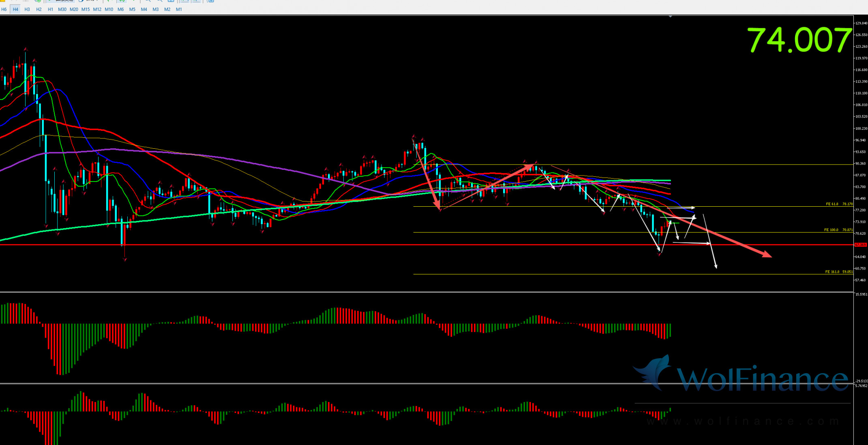Click the red price tag on scale
Viewport: 868px width, 445px height.
(x=860, y=245)
